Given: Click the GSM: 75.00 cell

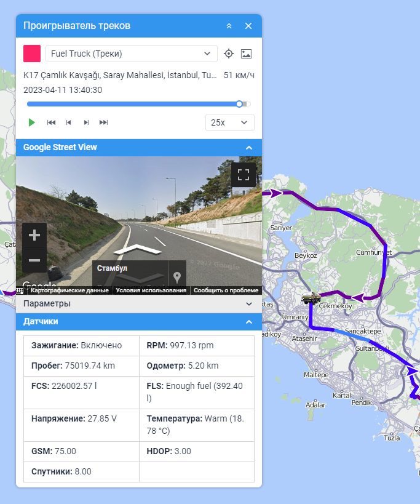Looking at the screenshot, I should point(82,451).
